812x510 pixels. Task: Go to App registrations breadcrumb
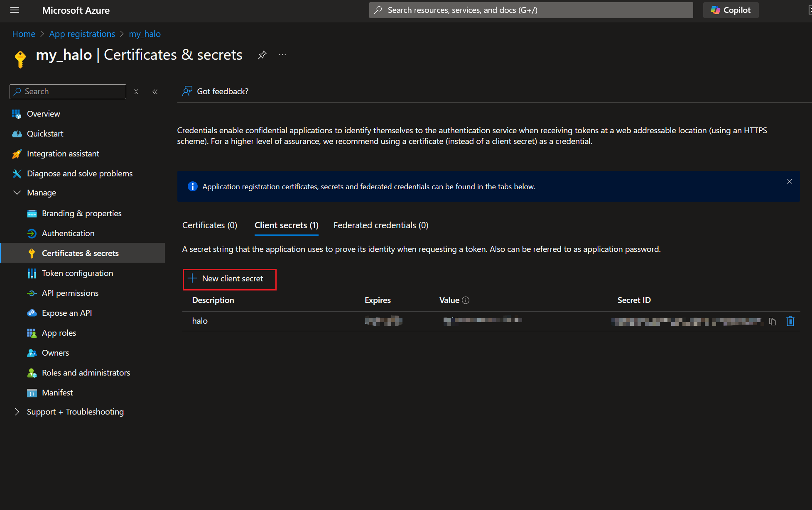tap(82, 34)
